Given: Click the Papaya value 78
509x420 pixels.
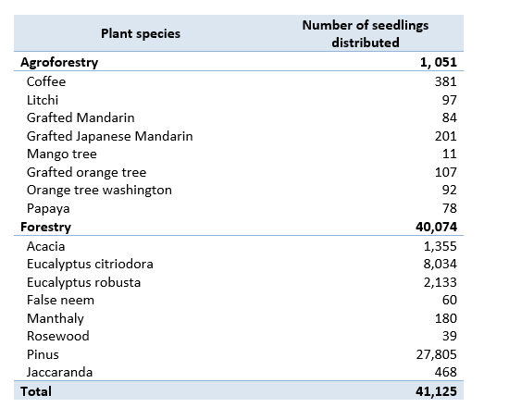Looking at the screenshot, I should coord(450,208).
